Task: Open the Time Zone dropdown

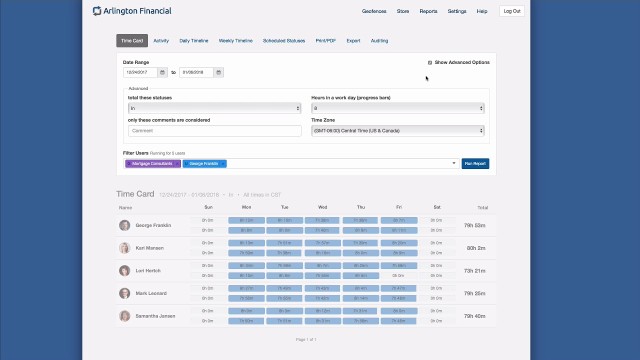Action: click(x=398, y=131)
